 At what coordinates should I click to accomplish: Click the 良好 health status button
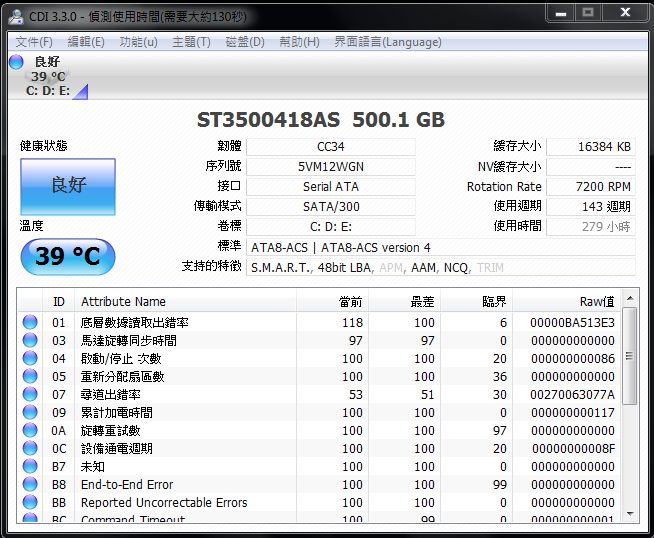pyautogui.click(x=68, y=187)
